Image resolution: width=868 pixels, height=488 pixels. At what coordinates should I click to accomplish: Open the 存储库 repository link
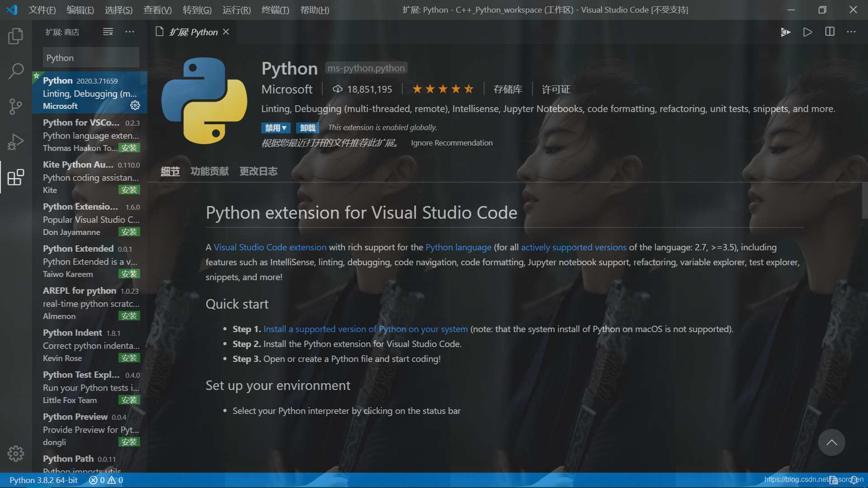pos(508,89)
